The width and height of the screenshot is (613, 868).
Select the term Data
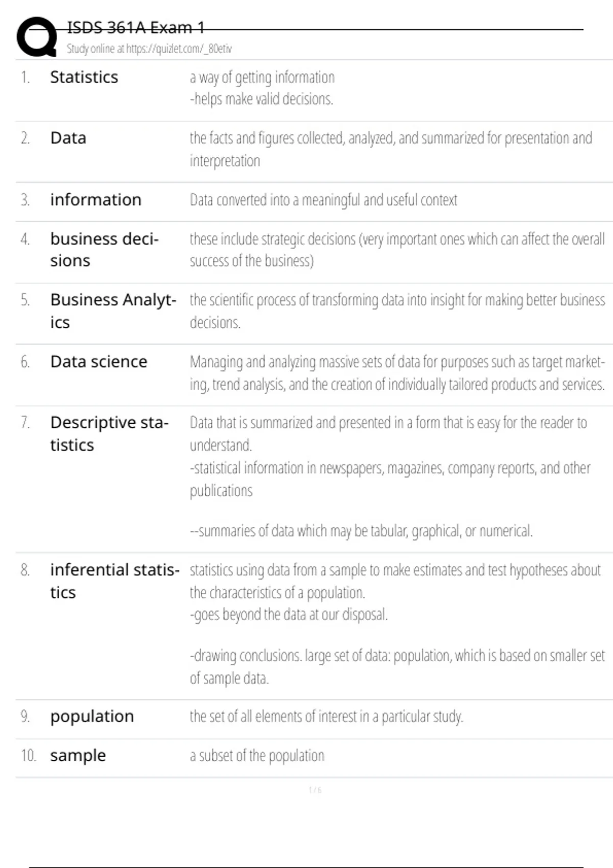coord(68,138)
